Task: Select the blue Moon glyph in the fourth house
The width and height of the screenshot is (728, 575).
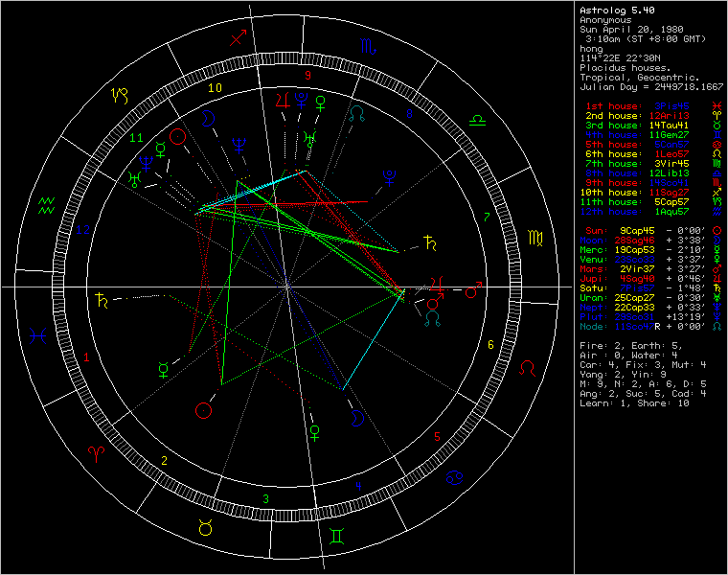Action: pos(355,417)
